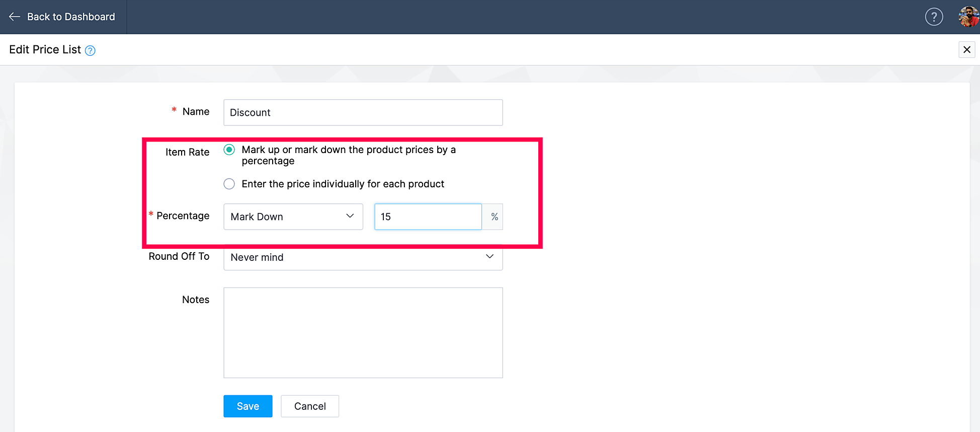Click the back arrow icon
The image size is (980, 432).
[15, 17]
